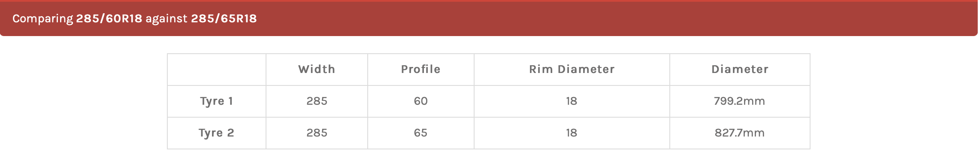980x164 pixels.
Task: Click Tyre 1 width value 285
Action: point(317,101)
